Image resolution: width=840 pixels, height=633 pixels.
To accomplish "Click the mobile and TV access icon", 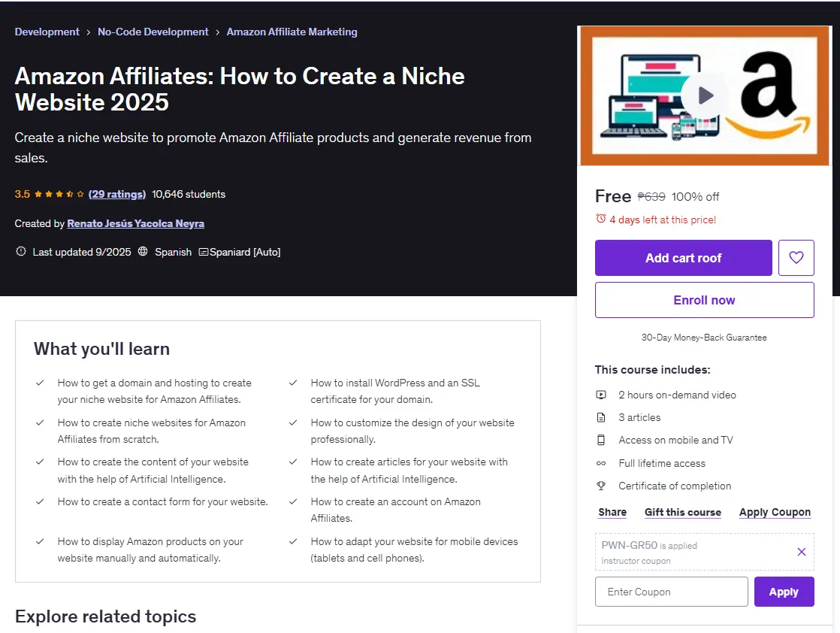I will click(x=601, y=440).
